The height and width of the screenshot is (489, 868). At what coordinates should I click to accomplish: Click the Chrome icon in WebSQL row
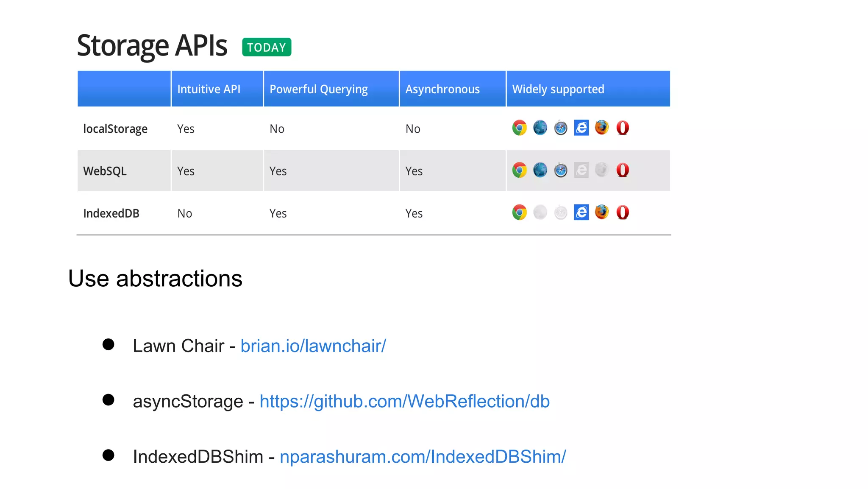click(x=519, y=170)
